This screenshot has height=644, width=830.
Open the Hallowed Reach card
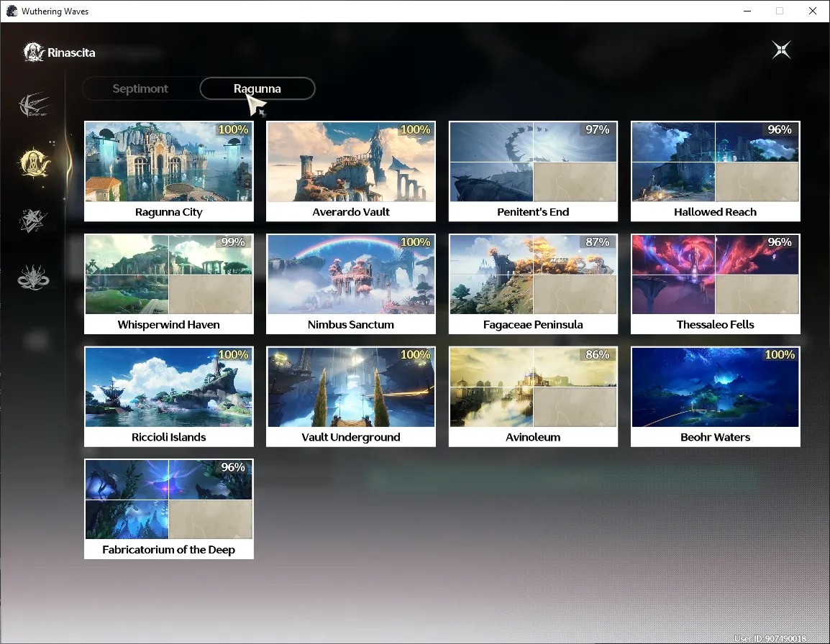tap(715, 172)
